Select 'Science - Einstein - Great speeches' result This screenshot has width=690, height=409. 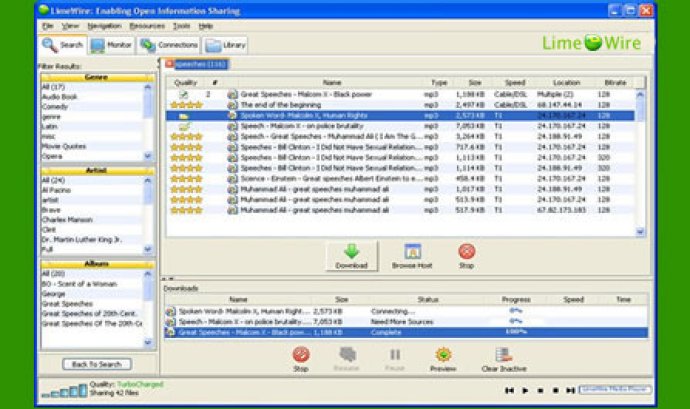400,179
